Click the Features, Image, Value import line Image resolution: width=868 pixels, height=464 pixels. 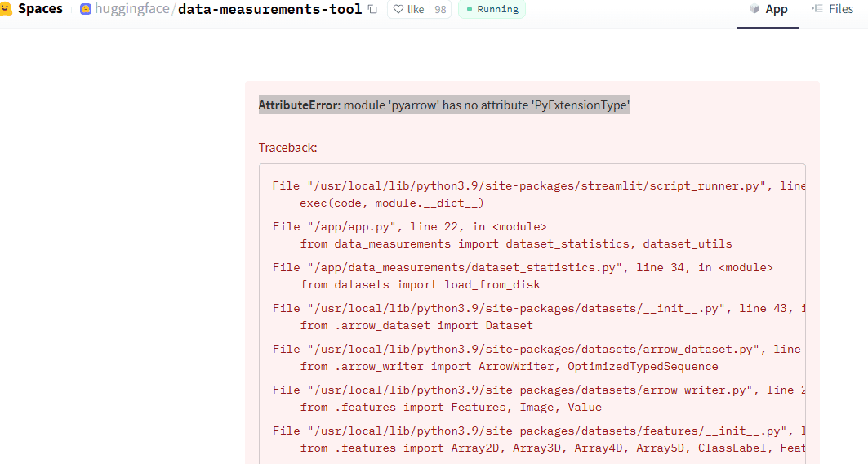(451, 408)
